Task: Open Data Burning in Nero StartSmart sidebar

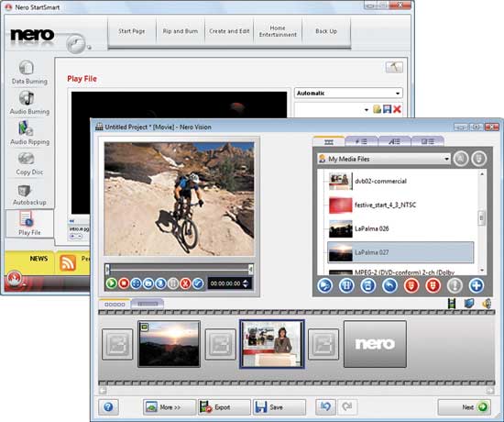Action: 29,72
